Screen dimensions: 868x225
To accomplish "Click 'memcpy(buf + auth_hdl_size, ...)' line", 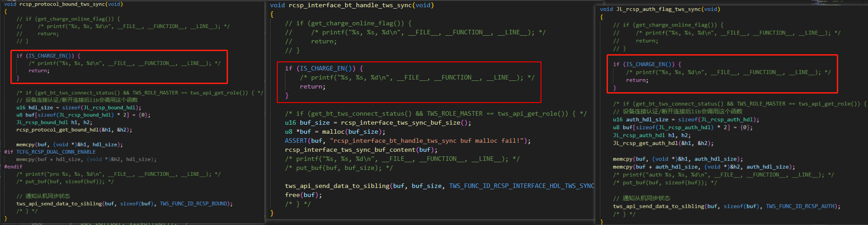I will [704, 167].
